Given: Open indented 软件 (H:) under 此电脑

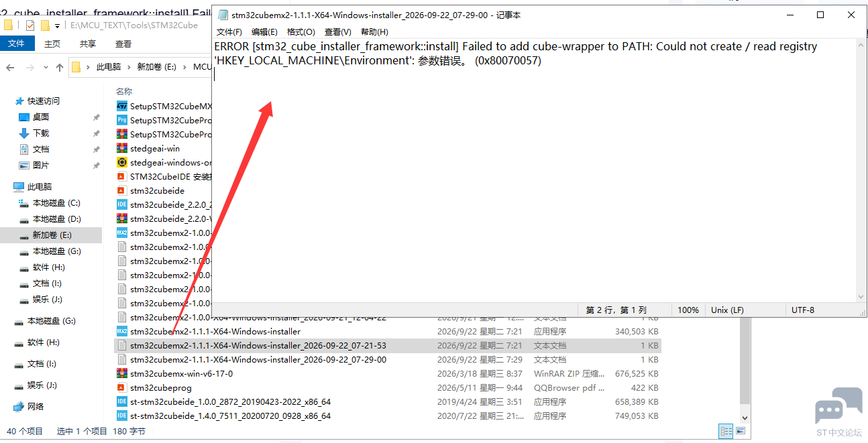Looking at the screenshot, I should click(x=48, y=267).
